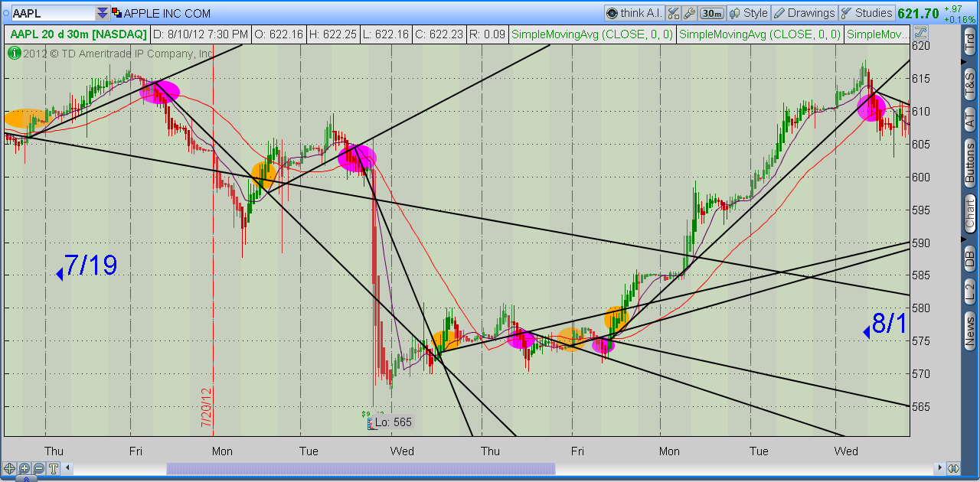This screenshot has width=980, height=482.
Task: Click the +.97 net change value
Action: [953, 8]
